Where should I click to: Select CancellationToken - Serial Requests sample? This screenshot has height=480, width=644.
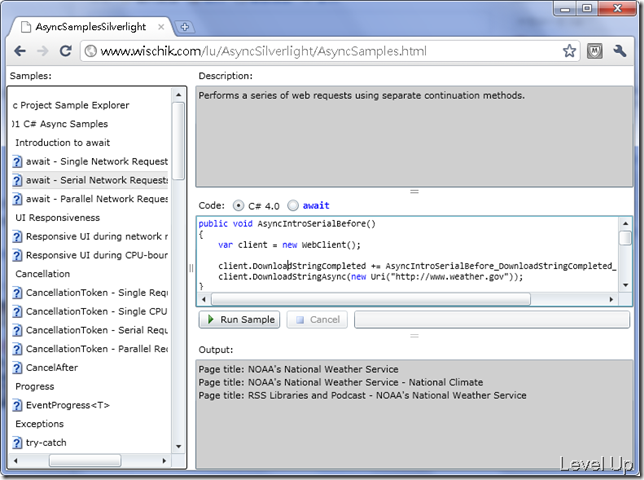[x=97, y=330]
